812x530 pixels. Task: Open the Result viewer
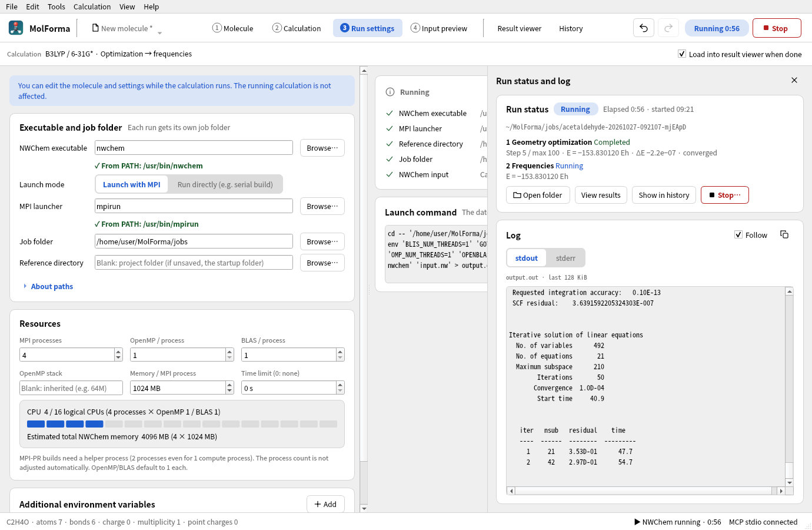519,28
